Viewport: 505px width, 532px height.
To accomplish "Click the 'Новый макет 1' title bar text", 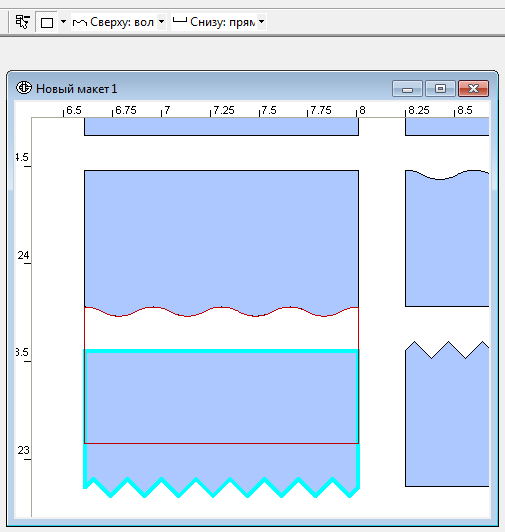I will tap(76, 89).
